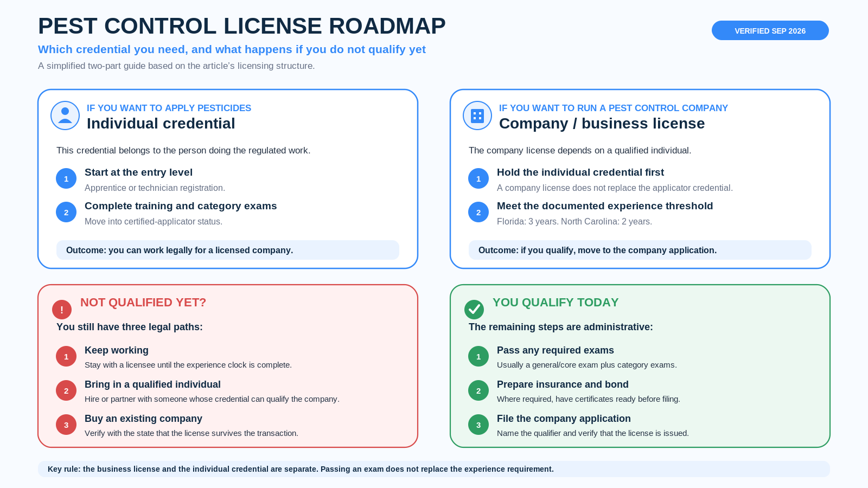Click red step 1 beside Keep working
This screenshot has width=868, height=488.
(66, 356)
